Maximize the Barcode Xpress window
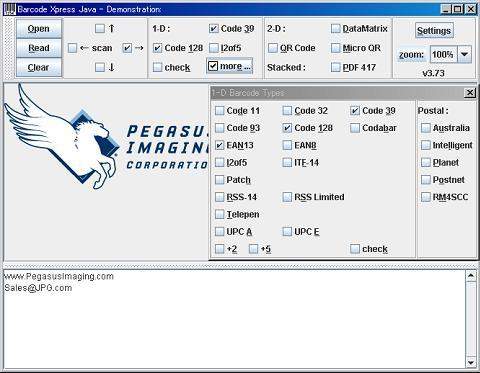480x373 pixels. tap(457, 9)
